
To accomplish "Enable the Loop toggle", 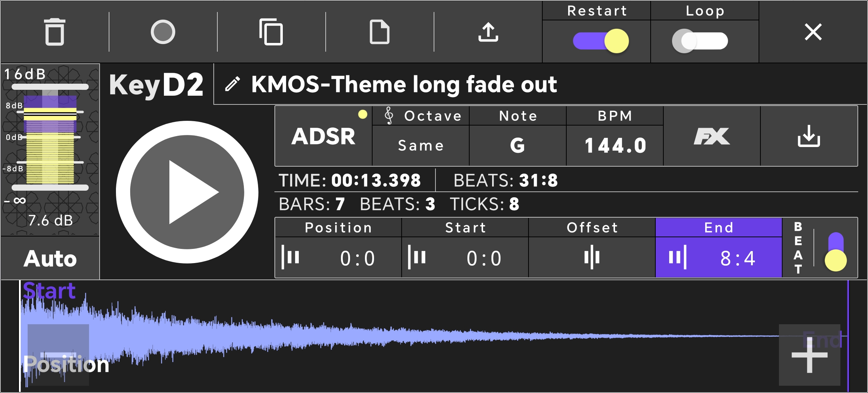I will [700, 41].
